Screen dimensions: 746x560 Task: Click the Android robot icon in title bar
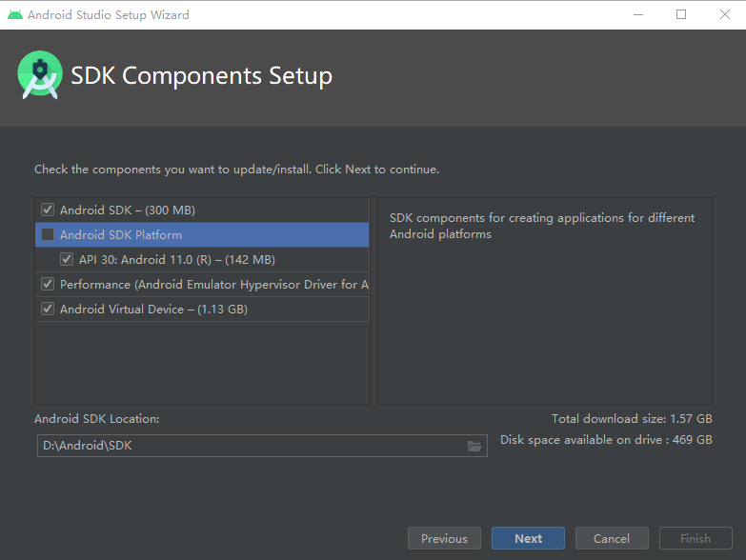click(15, 14)
